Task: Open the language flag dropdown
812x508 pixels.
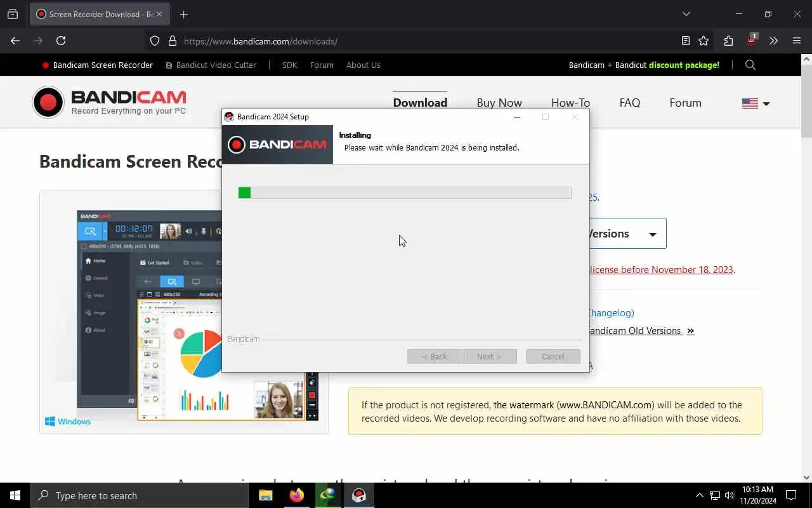Action: pyautogui.click(x=756, y=104)
